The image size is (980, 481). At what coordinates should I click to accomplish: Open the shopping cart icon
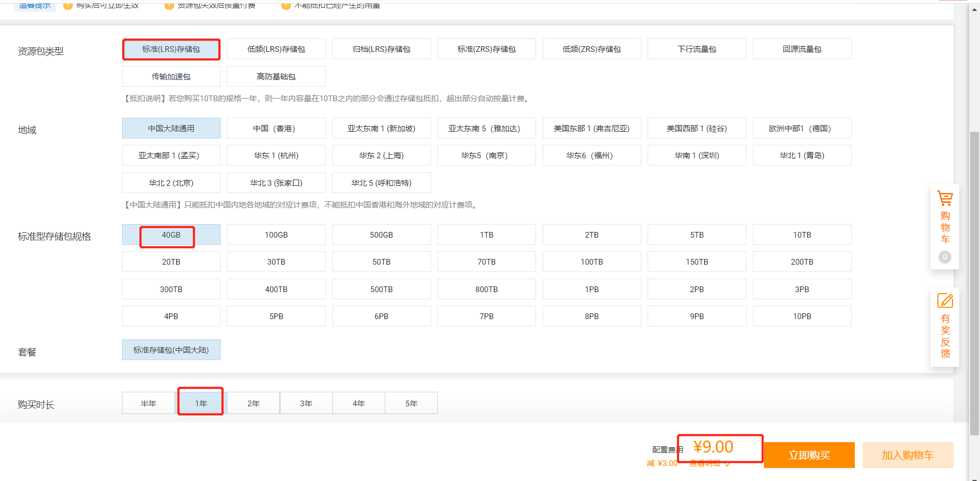(x=945, y=198)
